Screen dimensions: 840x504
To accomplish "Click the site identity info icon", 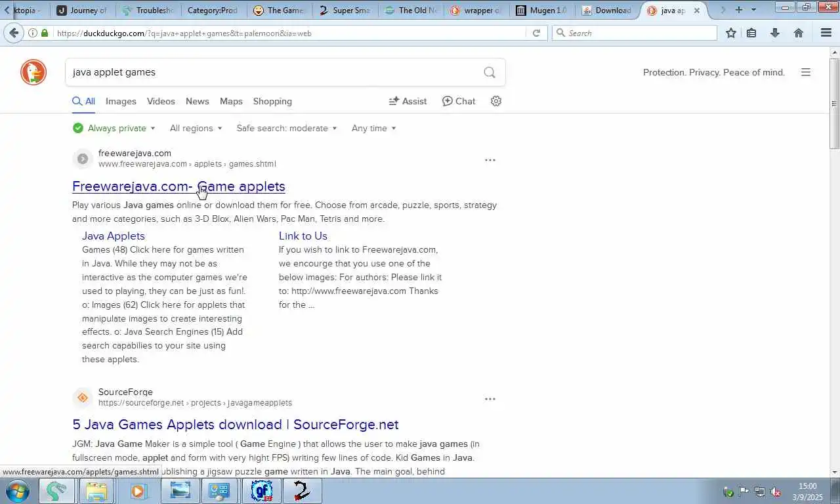I will point(32,33).
